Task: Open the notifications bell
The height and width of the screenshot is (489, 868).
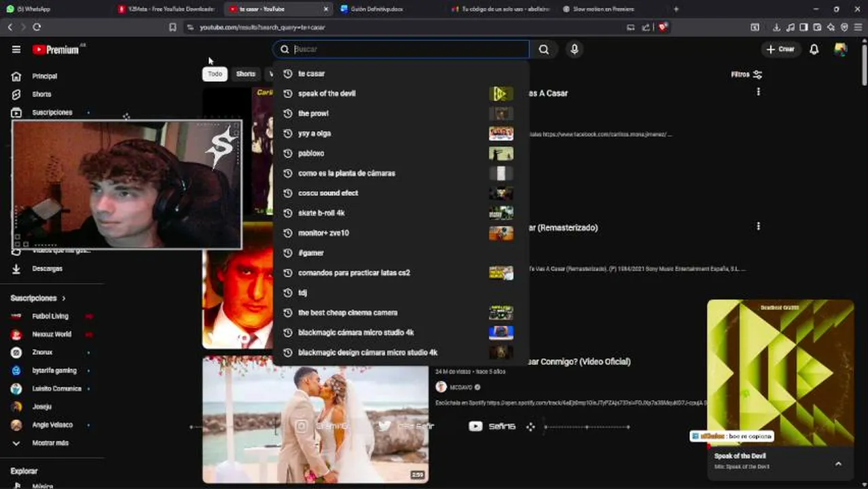Action: pyautogui.click(x=814, y=50)
